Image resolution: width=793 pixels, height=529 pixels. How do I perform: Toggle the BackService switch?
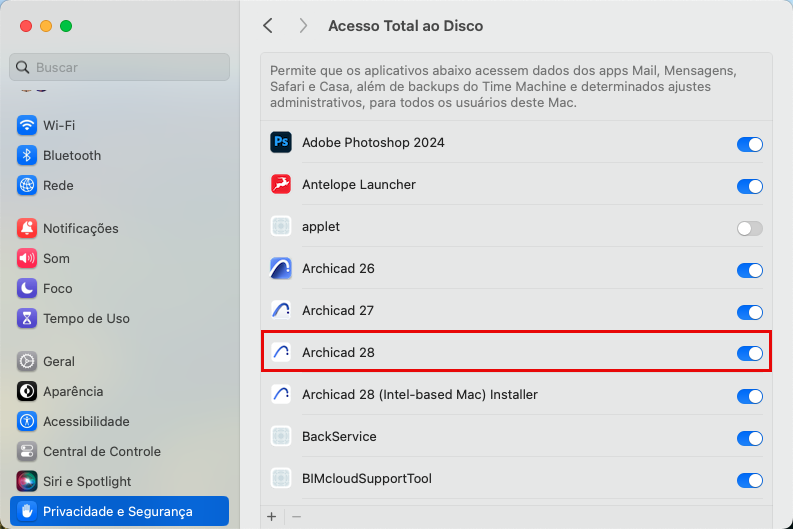tap(750, 438)
